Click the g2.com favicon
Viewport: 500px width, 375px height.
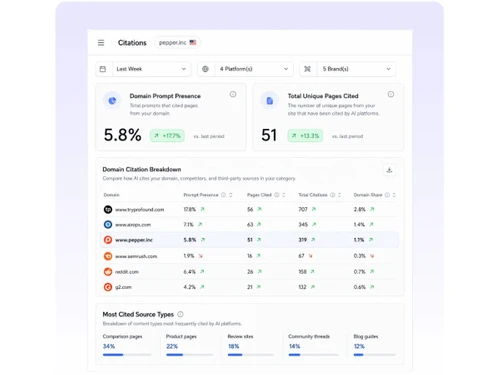[x=108, y=287]
